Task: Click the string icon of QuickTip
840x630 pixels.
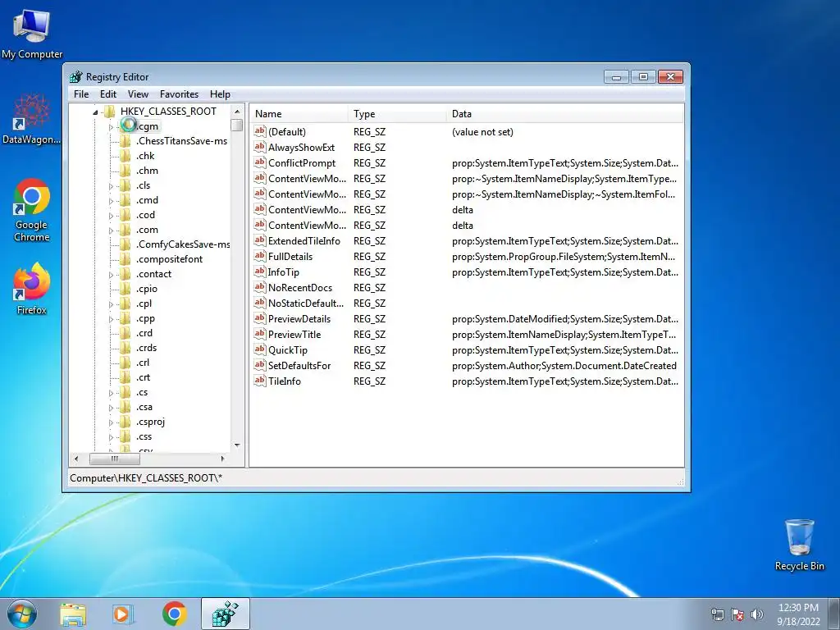Action: [x=260, y=349]
